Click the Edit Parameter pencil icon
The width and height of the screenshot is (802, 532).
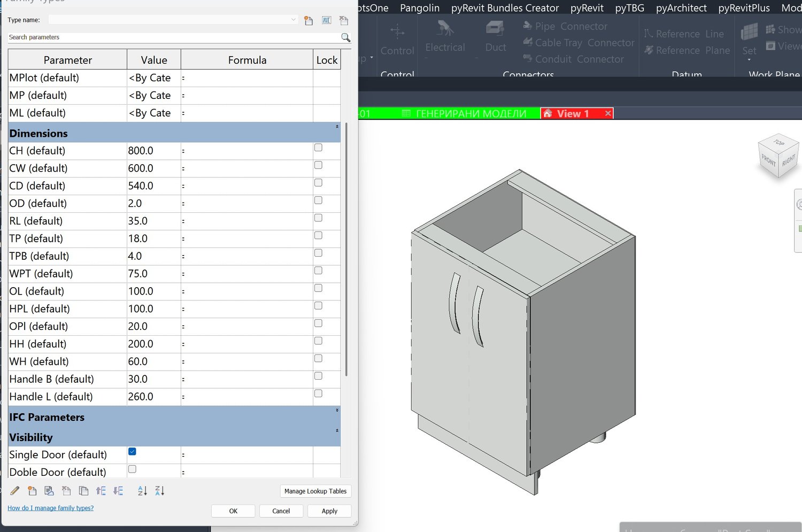pyautogui.click(x=15, y=490)
